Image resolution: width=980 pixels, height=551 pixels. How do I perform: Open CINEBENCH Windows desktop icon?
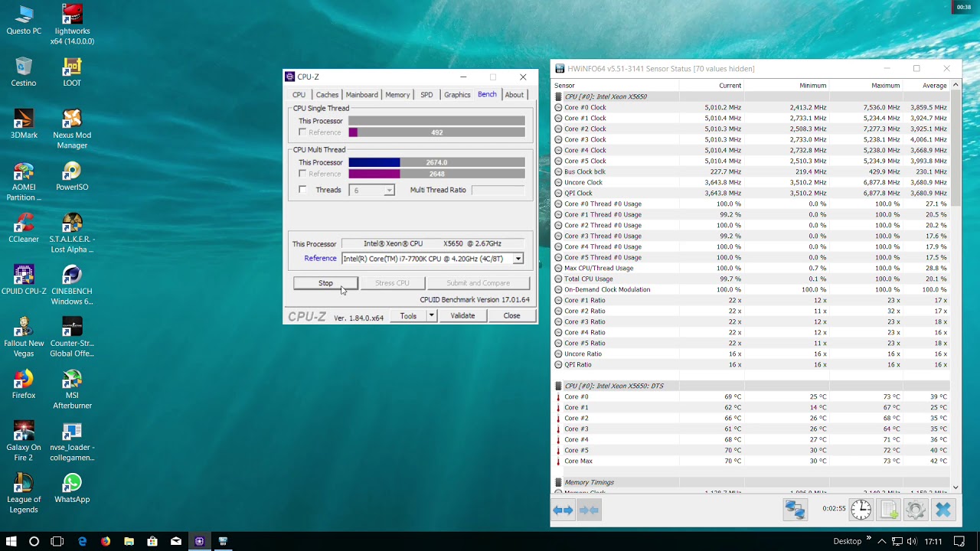pyautogui.click(x=72, y=285)
